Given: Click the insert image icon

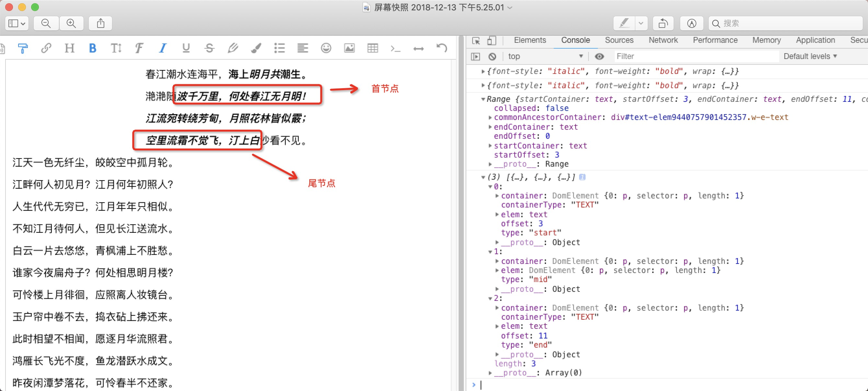Looking at the screenshot, I should tap(349, 48).
